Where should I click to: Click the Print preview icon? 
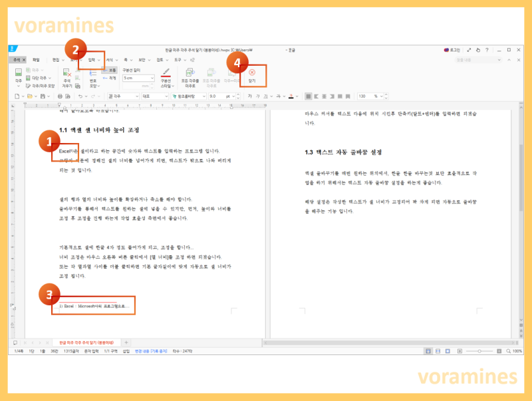pos(68,96)
